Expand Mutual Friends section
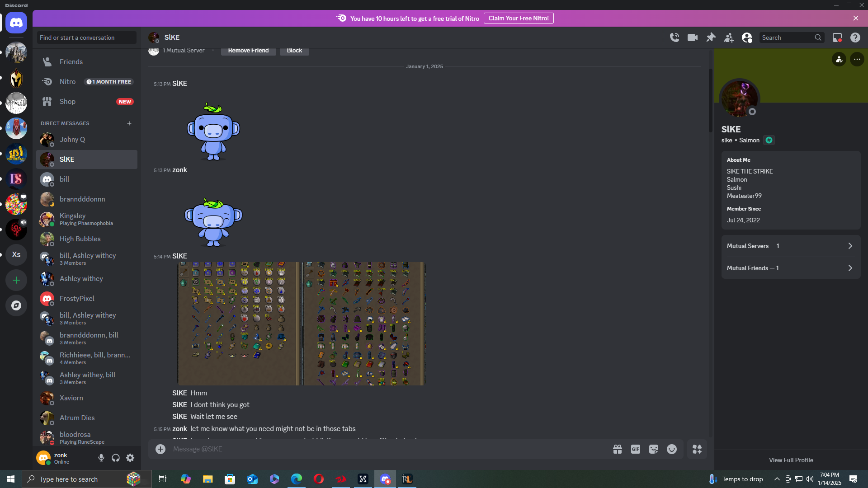 click(791, 268)
